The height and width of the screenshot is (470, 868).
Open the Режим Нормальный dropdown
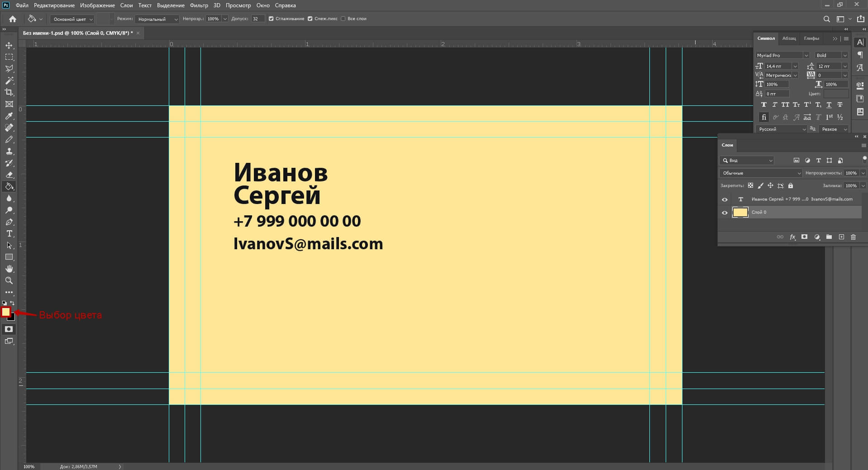157,19
